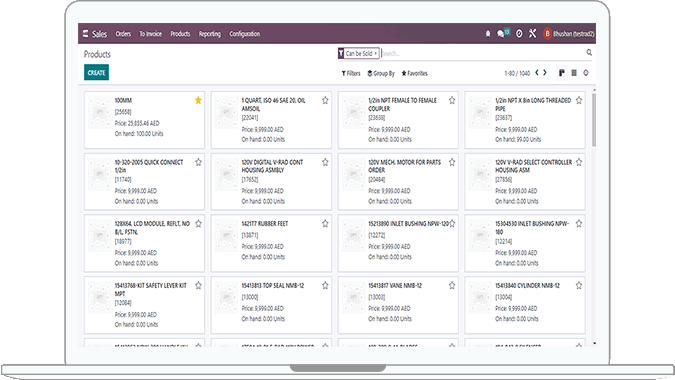675x380 pixels.
Task: Open 15413813 TOP SEAL NMB-12 title
Action: point(272,285)
